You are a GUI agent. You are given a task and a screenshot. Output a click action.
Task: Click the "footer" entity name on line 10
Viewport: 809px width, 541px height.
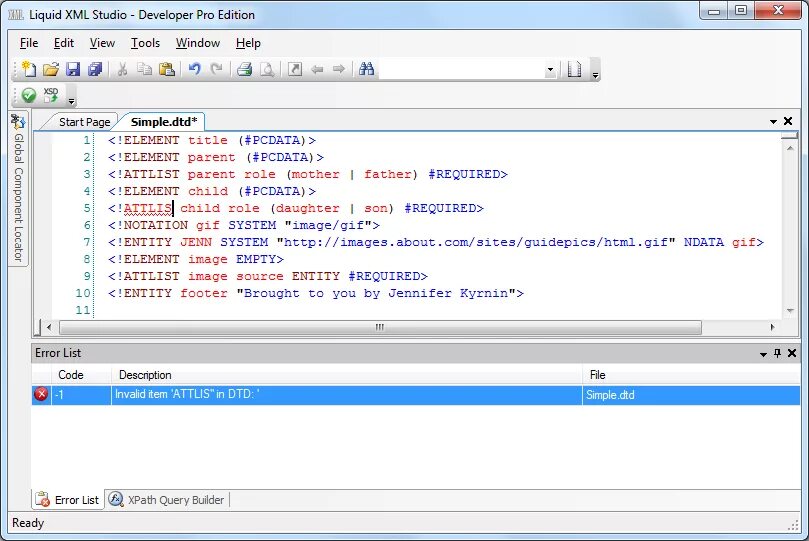[x=204, y=293]
